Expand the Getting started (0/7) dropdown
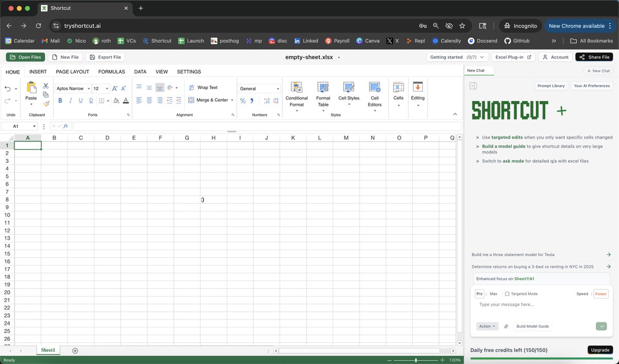Image resolution: width=619 pixels, height=364 pixels. (459, 57)
